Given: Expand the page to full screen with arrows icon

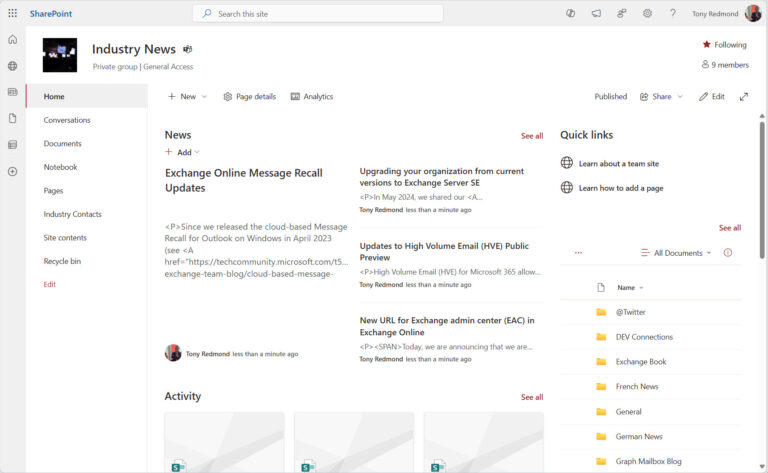Looking at the screenshot, I should click(743, 97).
